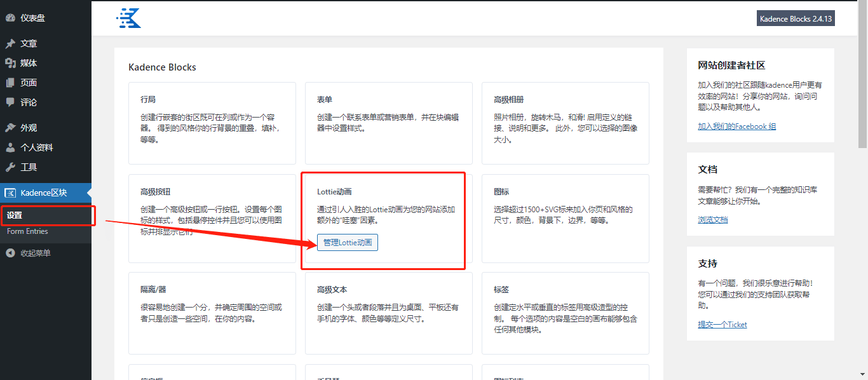868x380 pixels.
Task: Click the Lottie动画 block card title
Action: click(334, 191)
